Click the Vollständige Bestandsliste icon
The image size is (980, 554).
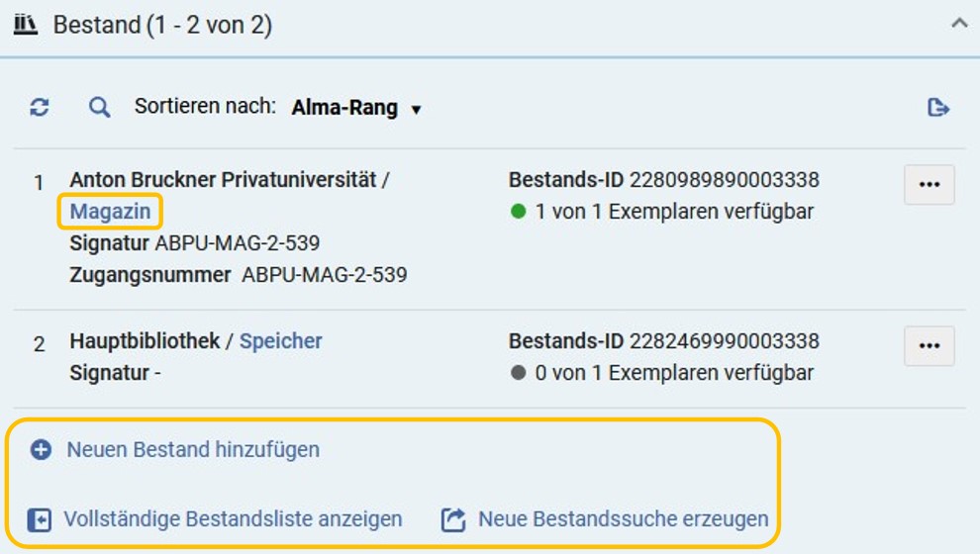tap(40, 519)
